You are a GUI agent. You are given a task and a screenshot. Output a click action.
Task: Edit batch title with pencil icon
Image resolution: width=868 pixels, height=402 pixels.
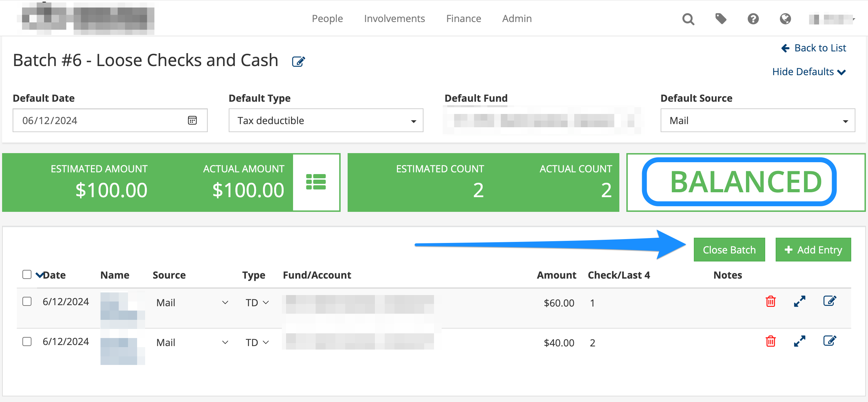coord(298,62)
